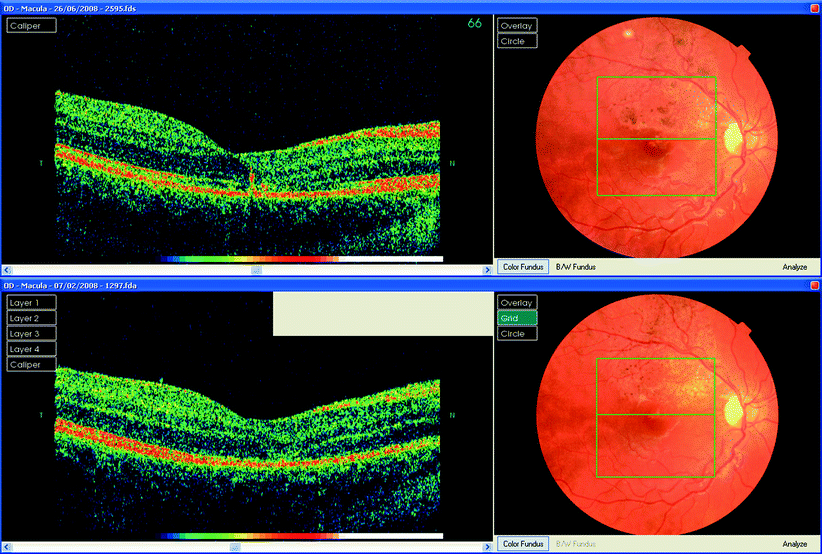Click the bottom scan's scrollbar left arrow
Screen dimensions: 822x554
(5, 547)
